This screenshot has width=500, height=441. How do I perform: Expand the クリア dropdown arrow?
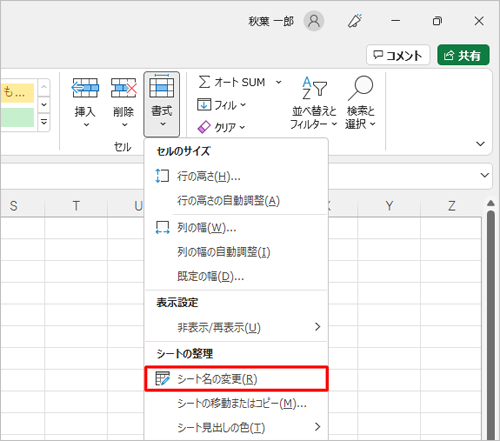click(x=242, y=127)
